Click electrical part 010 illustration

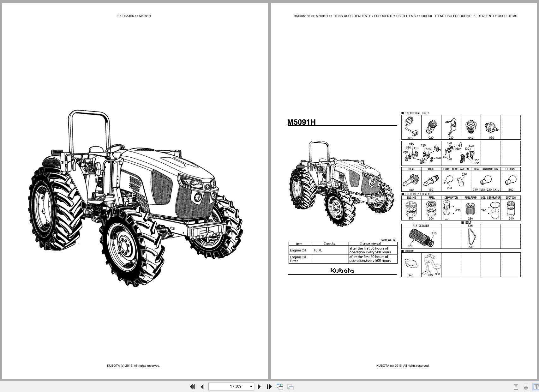click(411, 126)
